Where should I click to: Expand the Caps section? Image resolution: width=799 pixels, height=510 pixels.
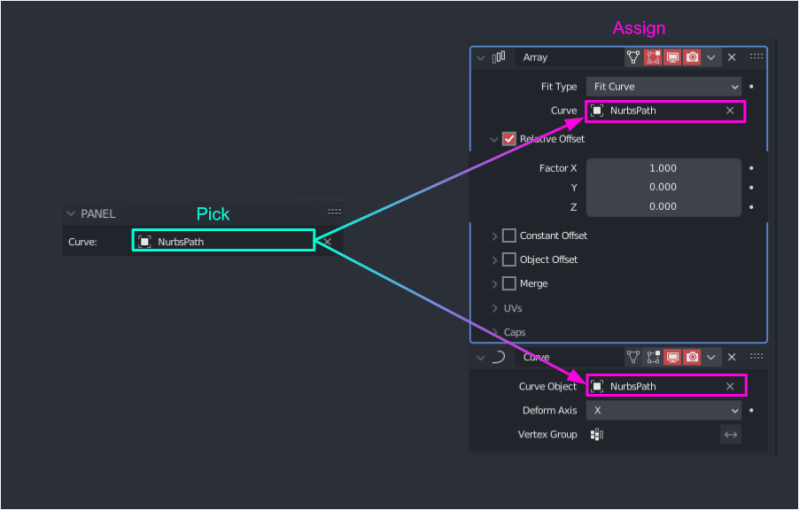494,332
